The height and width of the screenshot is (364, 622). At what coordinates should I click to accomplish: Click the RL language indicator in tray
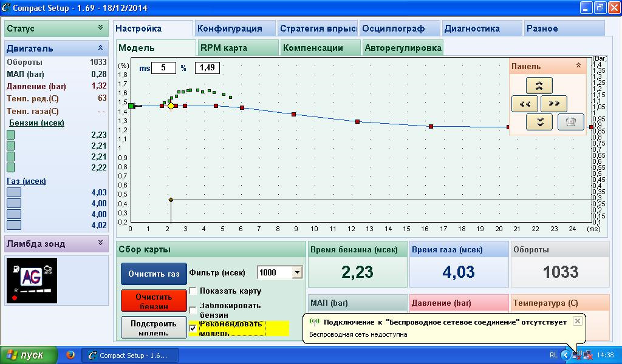pyautogui.click(x=553, y=356)
